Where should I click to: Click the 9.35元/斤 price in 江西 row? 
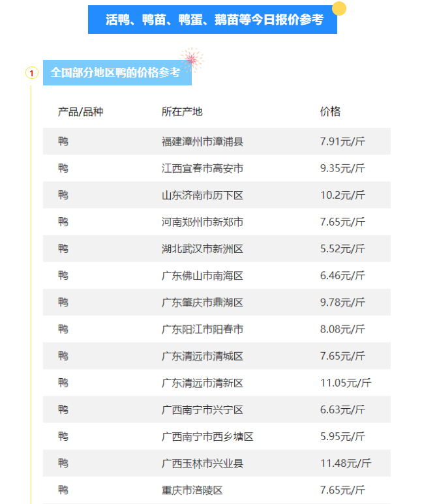pos(342,168)
